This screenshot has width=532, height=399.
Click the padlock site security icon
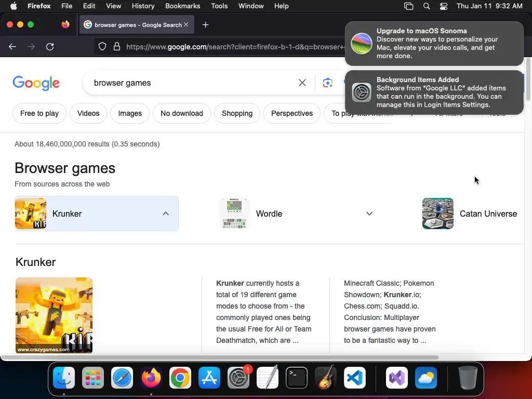click(117, 46)
